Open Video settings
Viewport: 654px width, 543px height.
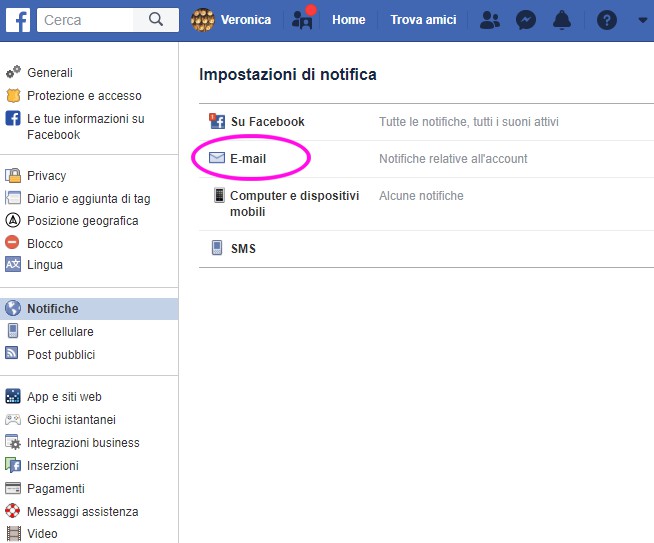click(x=43, y=534)
